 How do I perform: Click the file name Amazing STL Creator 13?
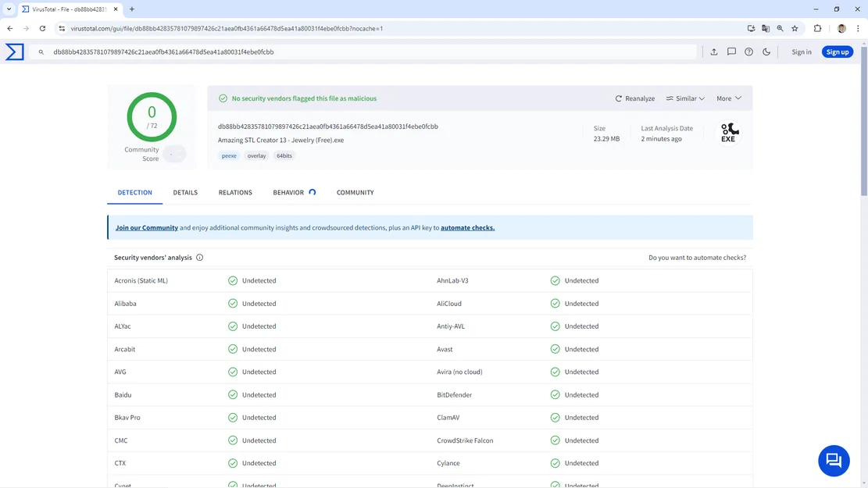(280, 140)
